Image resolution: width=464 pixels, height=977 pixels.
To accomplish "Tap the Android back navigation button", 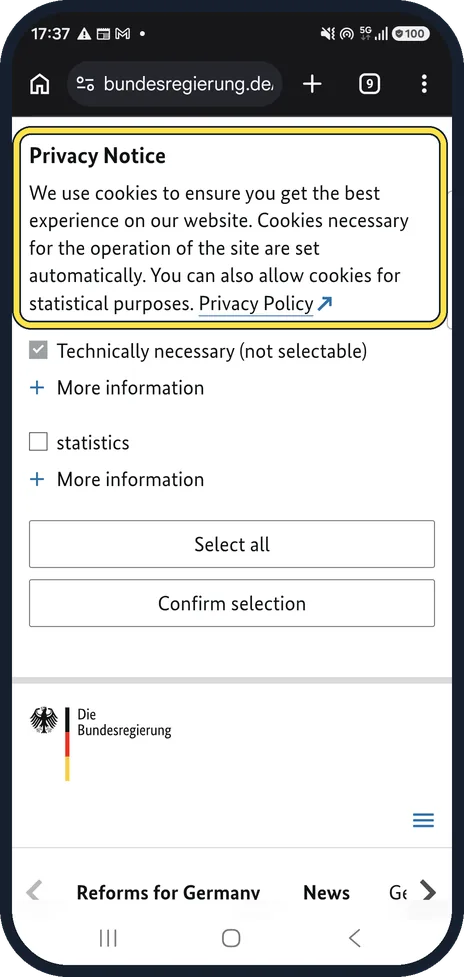I will coord(355,938).
